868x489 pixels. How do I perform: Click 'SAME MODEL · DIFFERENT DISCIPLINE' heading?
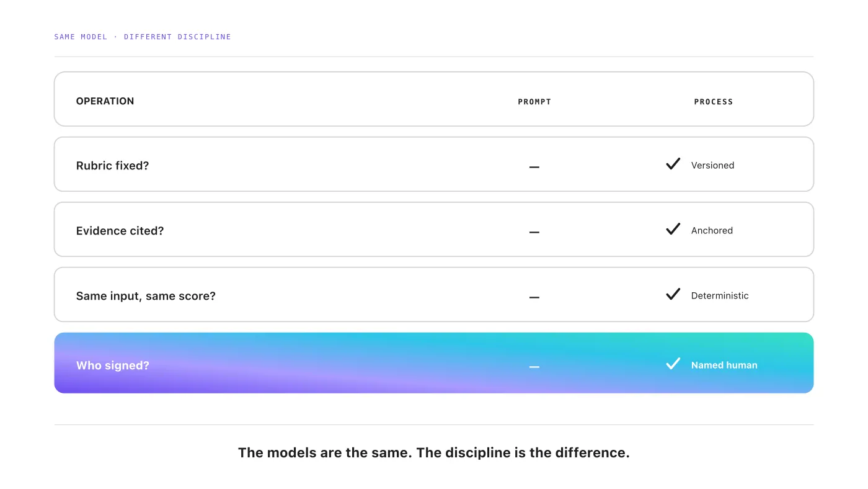point(143,37)
